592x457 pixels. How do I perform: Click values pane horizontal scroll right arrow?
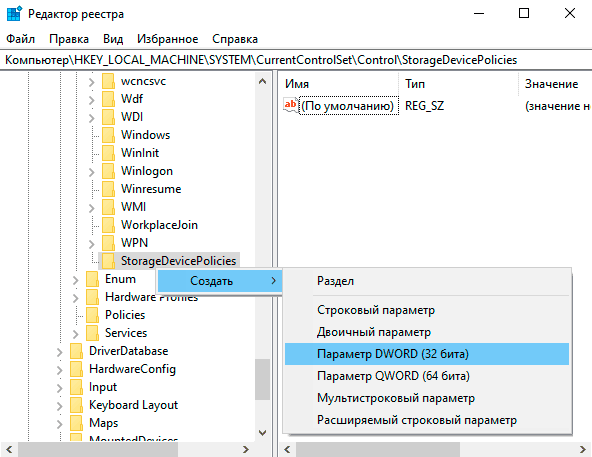tap(583, 449)
